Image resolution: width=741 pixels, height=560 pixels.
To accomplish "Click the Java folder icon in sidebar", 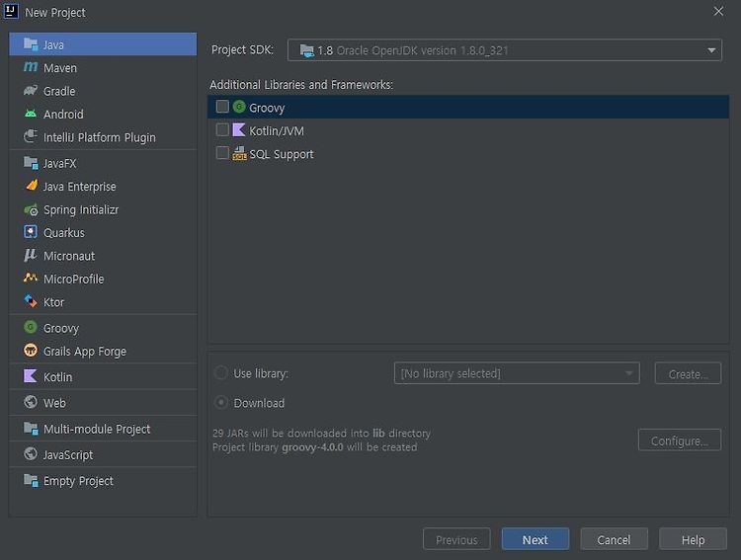I will (x=31, y=44).
